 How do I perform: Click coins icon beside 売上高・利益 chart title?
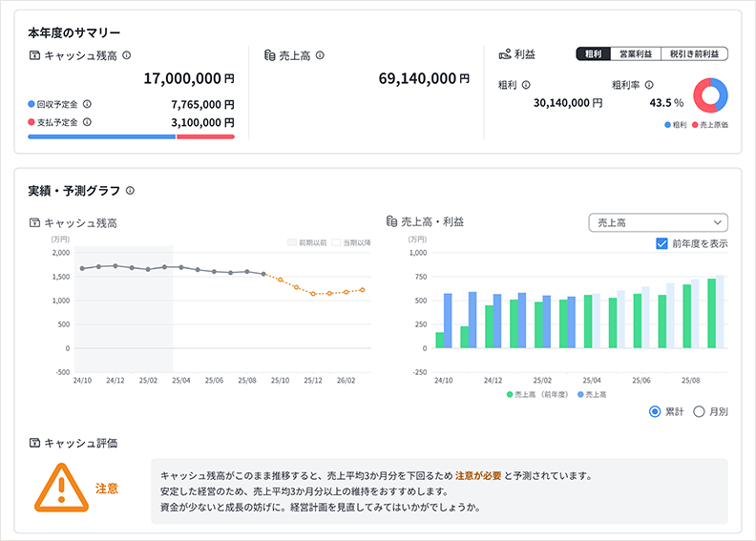[x=391, y=221]
